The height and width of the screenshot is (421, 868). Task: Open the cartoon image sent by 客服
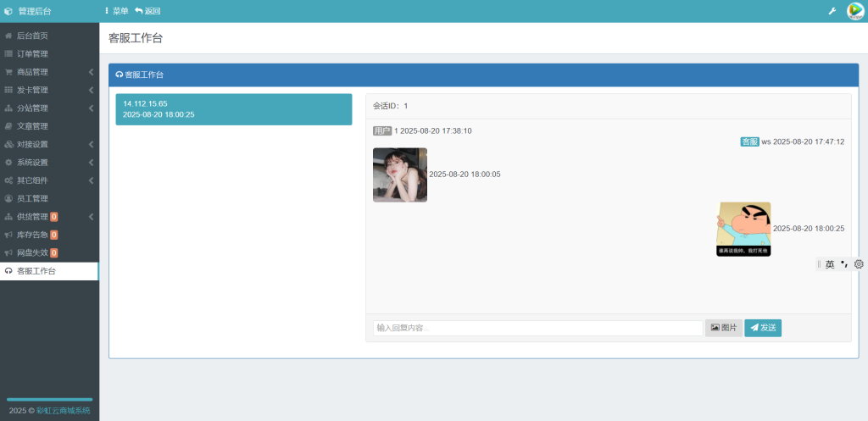[x=743, y=229]
